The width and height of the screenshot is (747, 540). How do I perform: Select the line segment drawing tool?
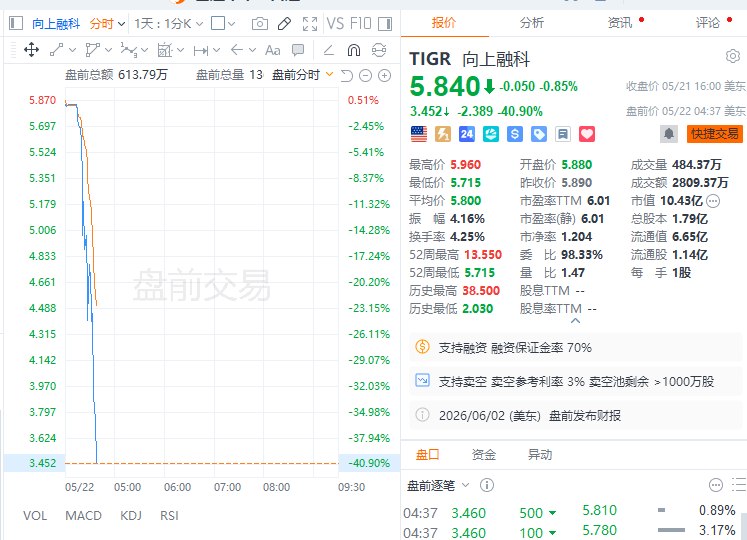[x=57, y=50]
